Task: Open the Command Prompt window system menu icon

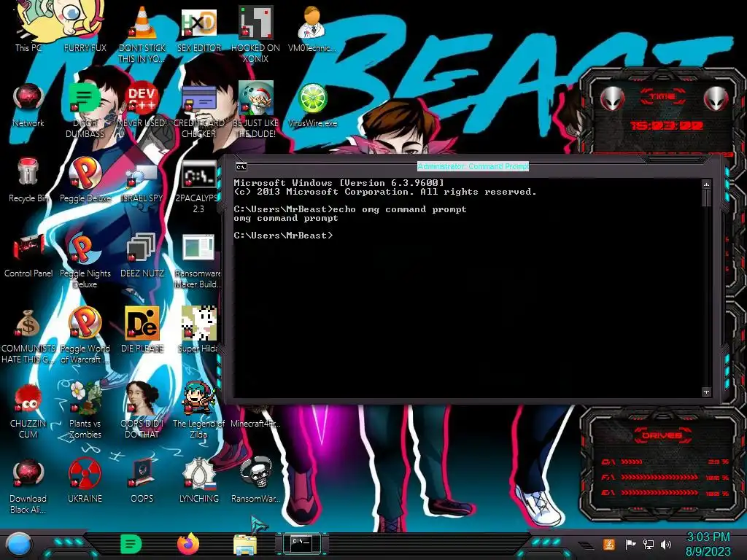Action: pyautogui.click(x=241, y=167)
